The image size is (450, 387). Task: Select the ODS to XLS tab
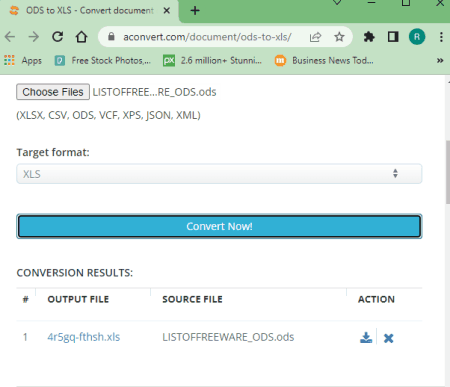[x=89, y=11]
